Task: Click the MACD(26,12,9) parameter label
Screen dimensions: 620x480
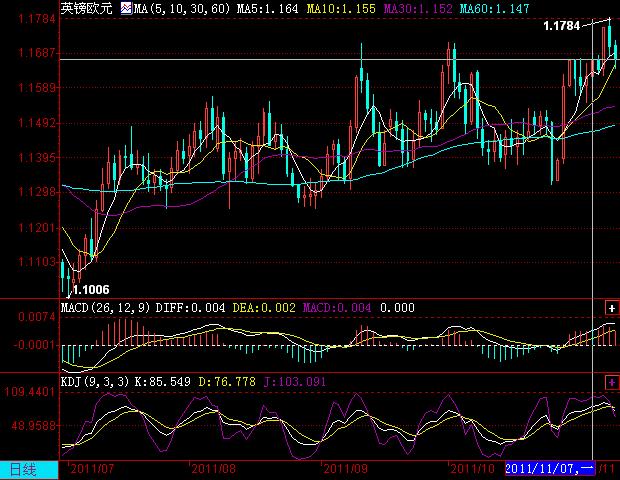Action: click(106, 308)
